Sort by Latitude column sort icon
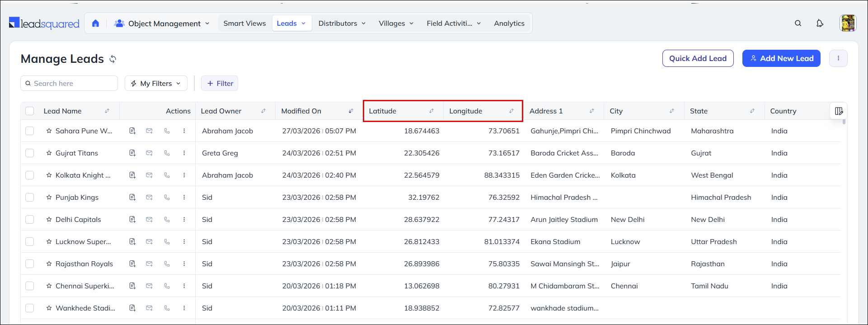This screenshot has height=325, width=868. pyautogui.click(x=431, y=111)
